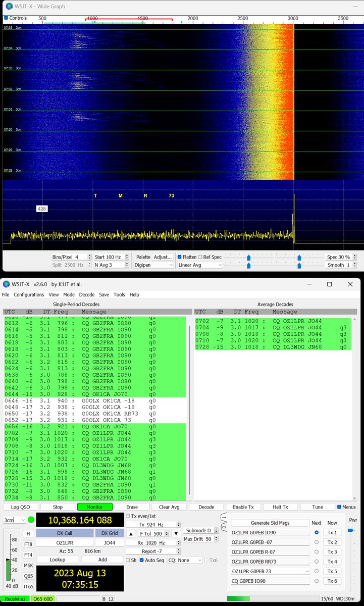The image size is (364, 606).
Task: Click the Log QSO button
Action: [21, 507]
